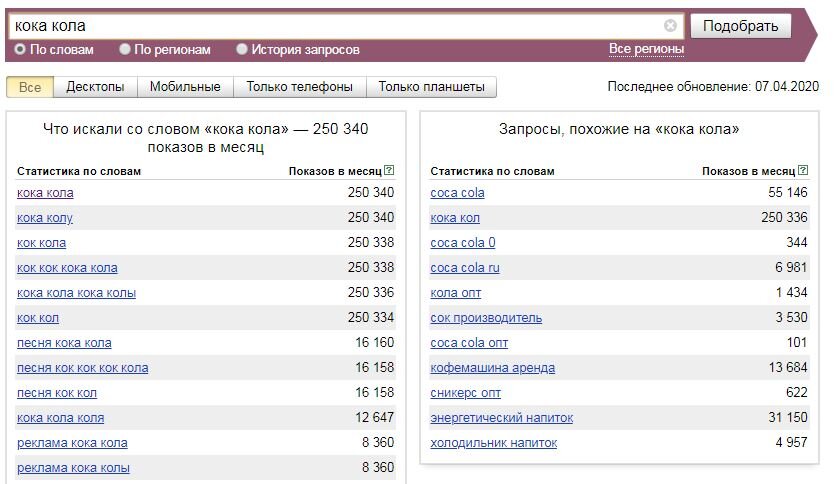Screen dimensions: 839x484
Task: Switch to the 'Все' devices tab
Action: 30,87
